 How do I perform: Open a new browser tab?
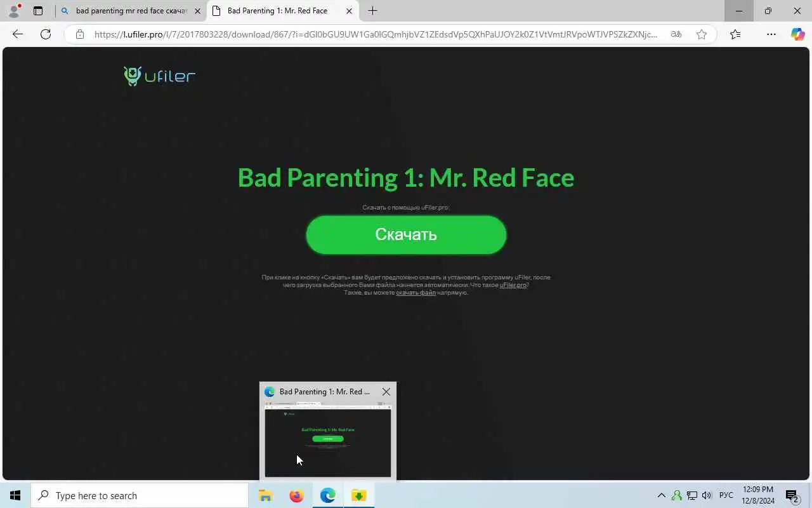(372, 11)
